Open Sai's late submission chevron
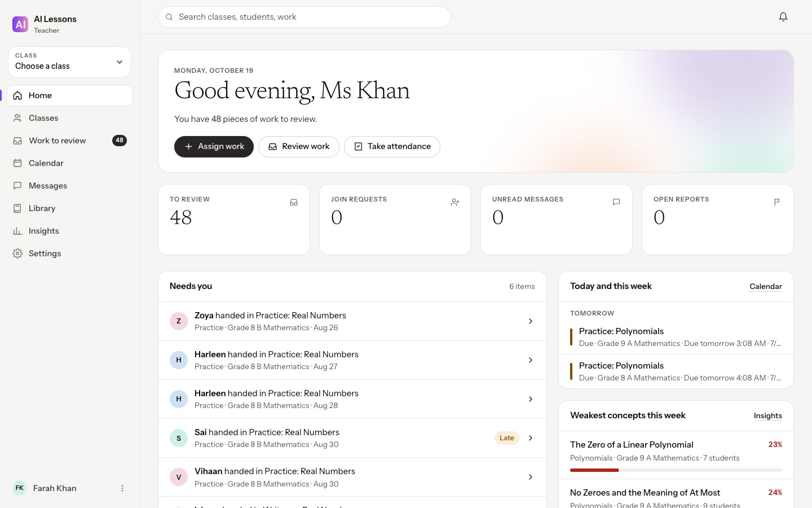812x508 pixels. tap(531, 438)
